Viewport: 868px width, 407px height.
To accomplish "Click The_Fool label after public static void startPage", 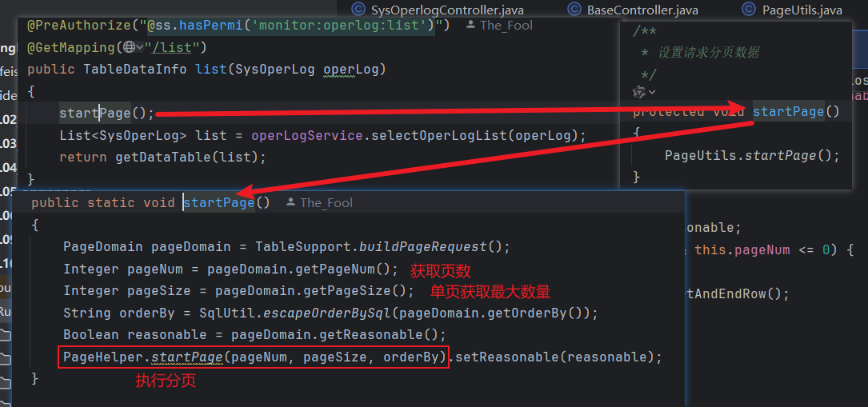I will coord(326,202).
